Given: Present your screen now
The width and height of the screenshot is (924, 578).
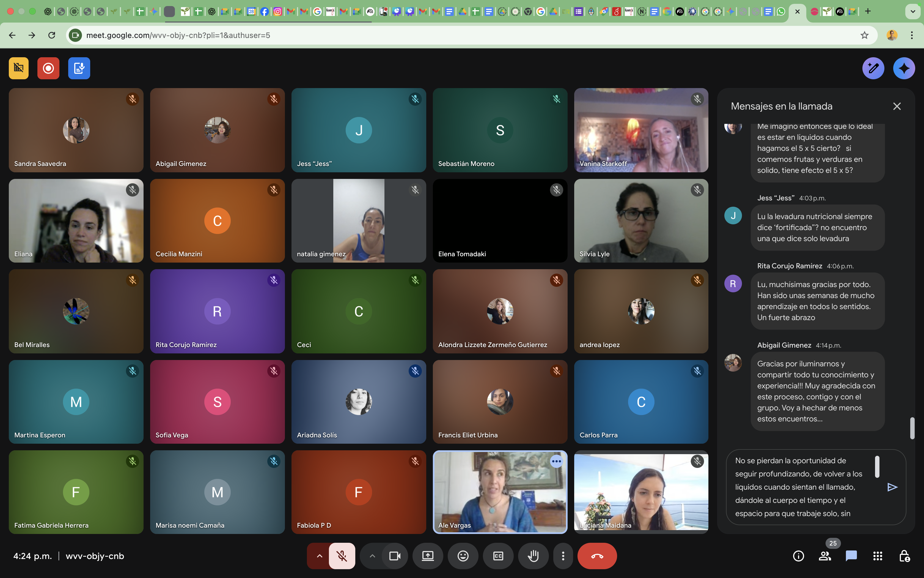Looking at the screenshot, I should click(x=428, y=556).
